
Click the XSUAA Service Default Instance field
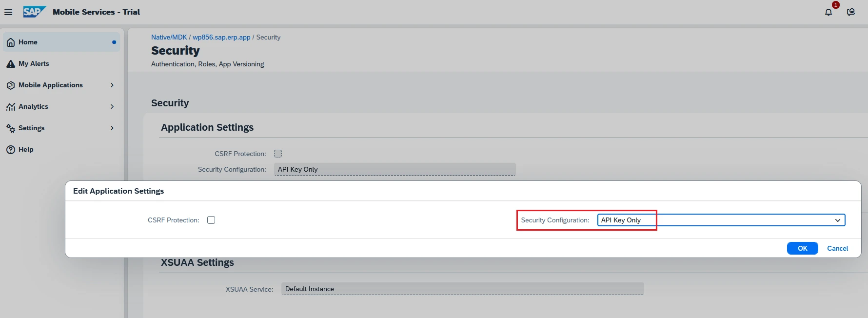click(x=462, y=289)
